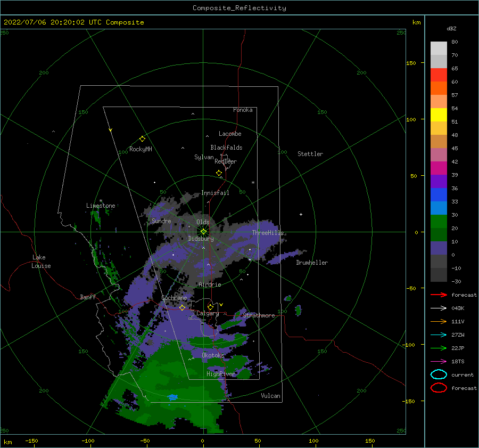This screenshot has height=448, width=479.
Task: Click the RockyMH label
Action: pos(141,149)
